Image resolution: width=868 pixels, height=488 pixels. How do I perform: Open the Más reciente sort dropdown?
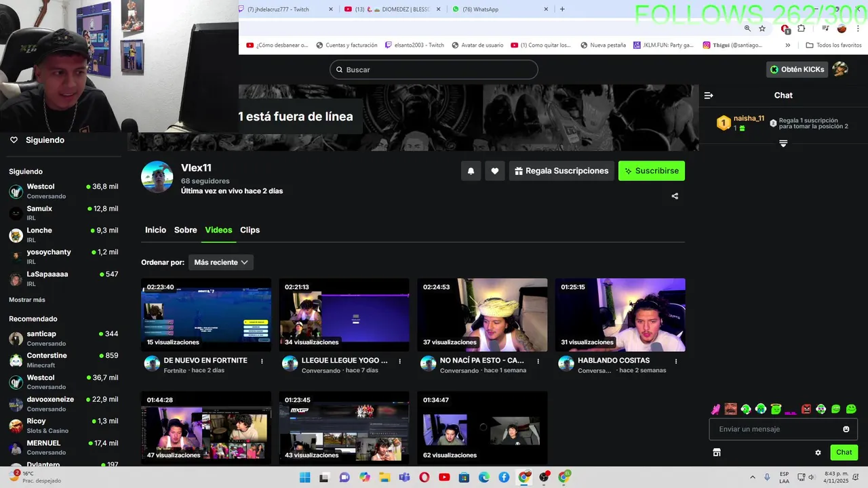coord(220,262)
